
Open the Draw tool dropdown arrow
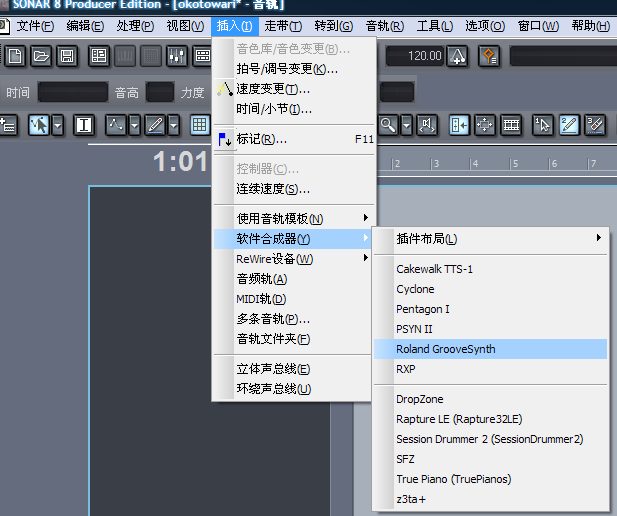[x=174, y=126]
